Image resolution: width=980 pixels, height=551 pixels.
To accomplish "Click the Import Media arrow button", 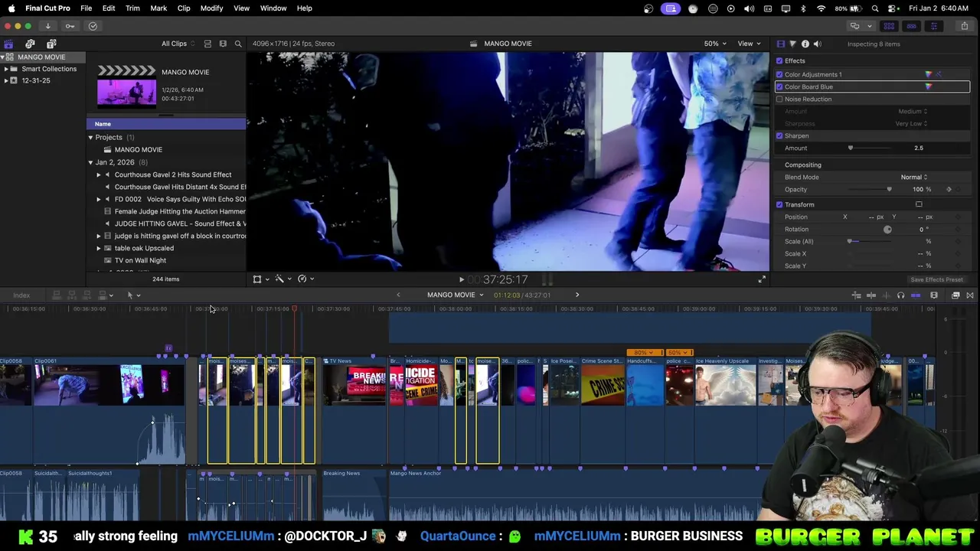I will (47, 26).
